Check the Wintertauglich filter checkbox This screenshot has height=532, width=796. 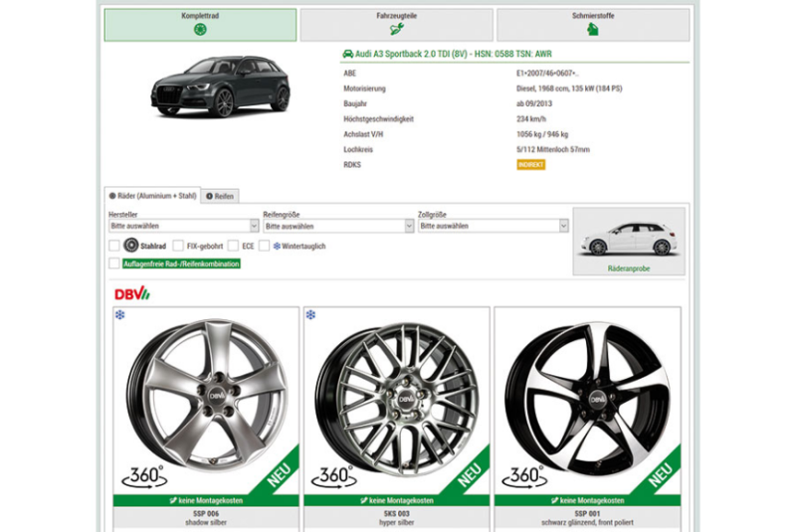pos(265,246)
